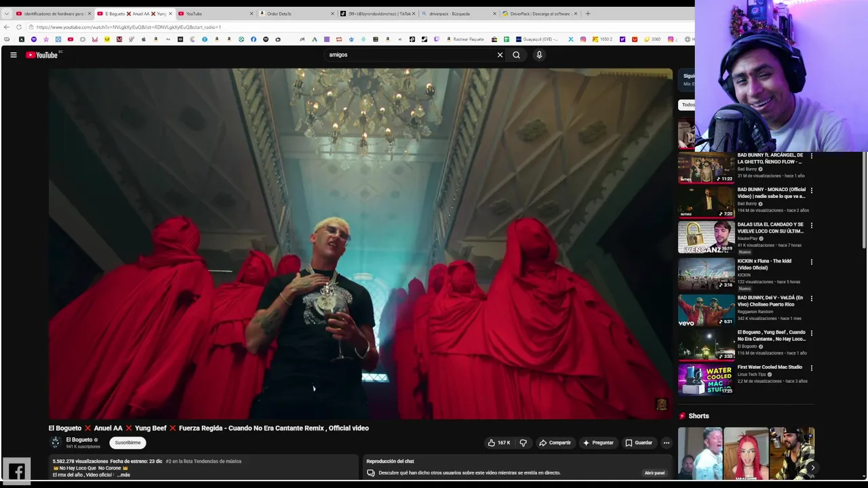Click the Compartir share button

(x=555, y=443)
